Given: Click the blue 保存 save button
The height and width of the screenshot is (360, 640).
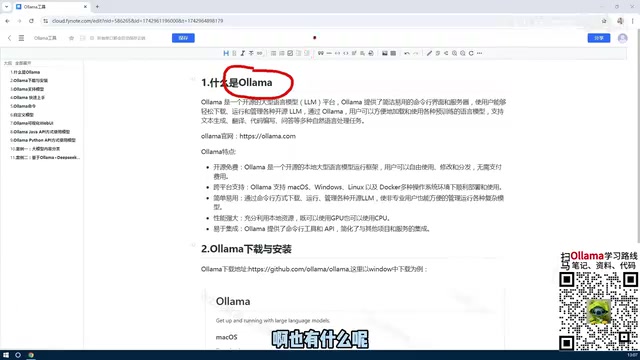Looking at the screenshot, I should pyautogui.click(x=183, y=38).
